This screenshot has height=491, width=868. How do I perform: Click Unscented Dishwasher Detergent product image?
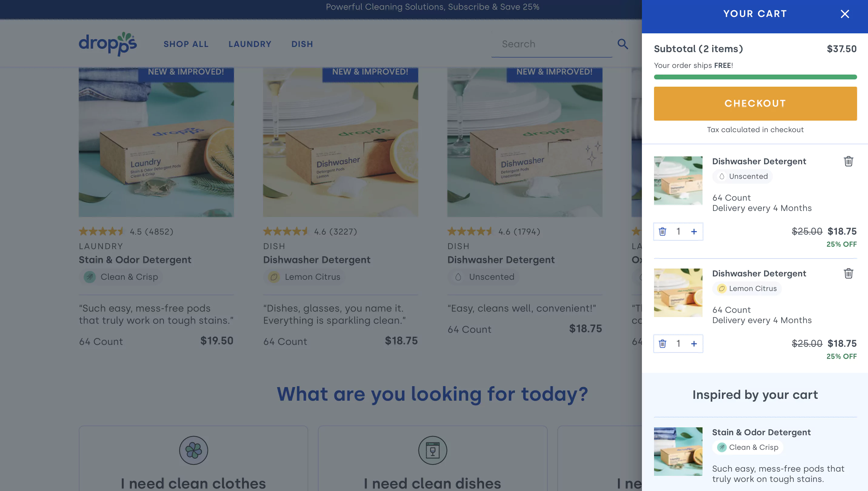click(525, 142)
